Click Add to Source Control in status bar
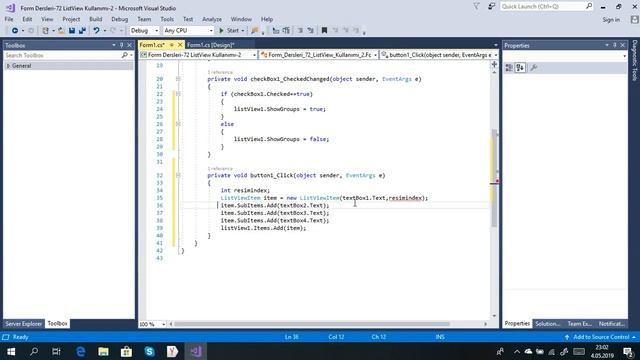 600,337
